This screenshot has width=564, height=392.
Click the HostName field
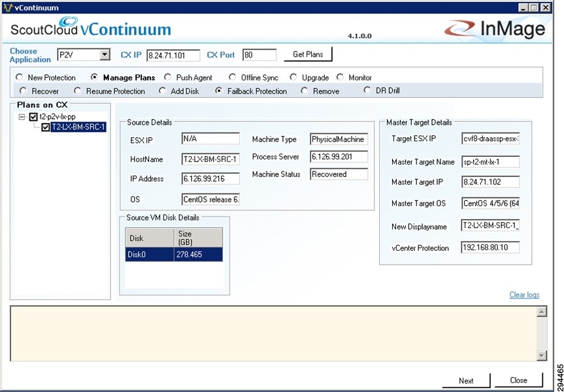pos(210,159)
